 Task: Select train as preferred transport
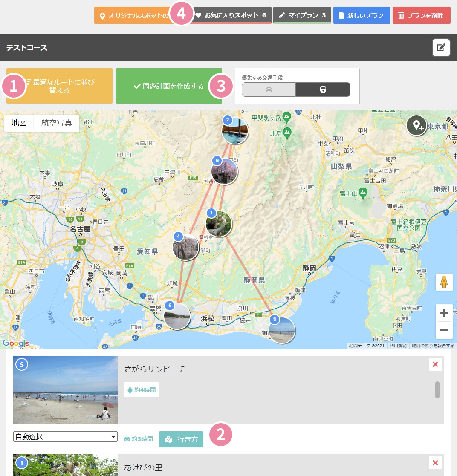[x=323, y=89]
